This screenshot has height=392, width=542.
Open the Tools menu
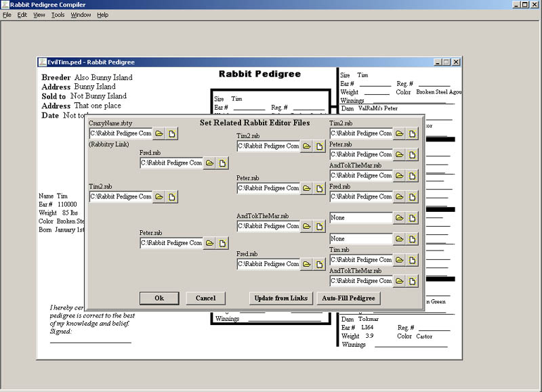pos(58,15)
